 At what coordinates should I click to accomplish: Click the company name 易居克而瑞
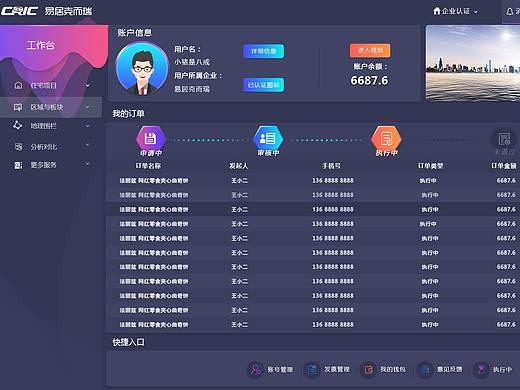192,89
